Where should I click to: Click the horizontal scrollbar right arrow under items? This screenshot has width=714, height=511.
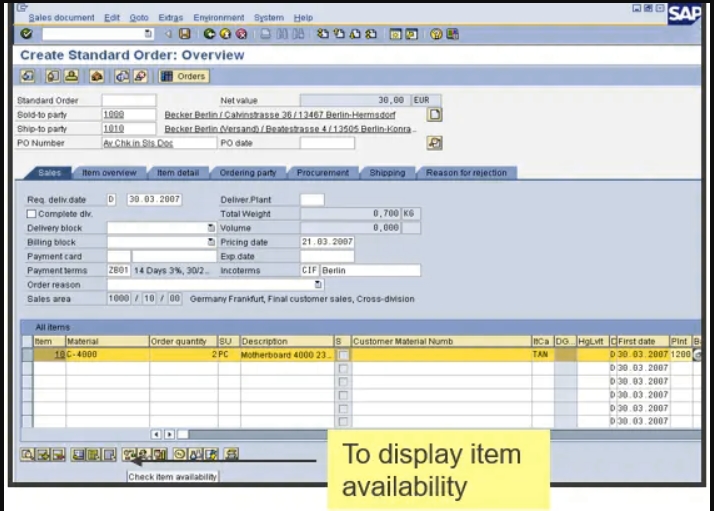coord(169,434)
